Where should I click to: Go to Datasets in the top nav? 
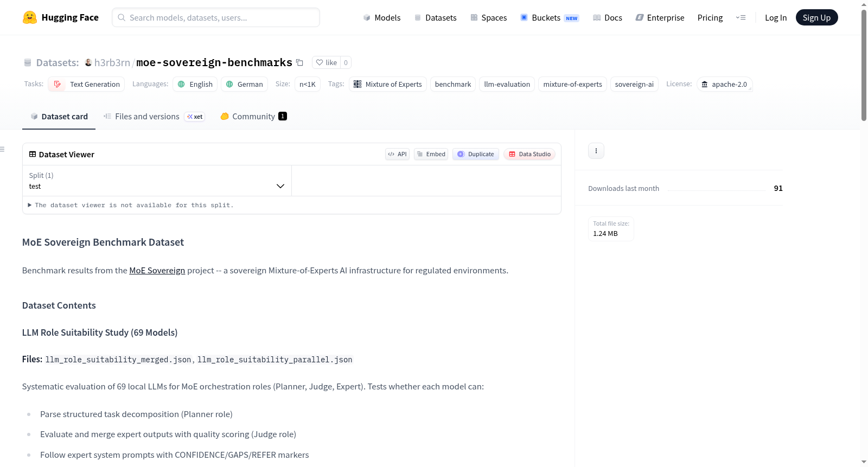436,17
